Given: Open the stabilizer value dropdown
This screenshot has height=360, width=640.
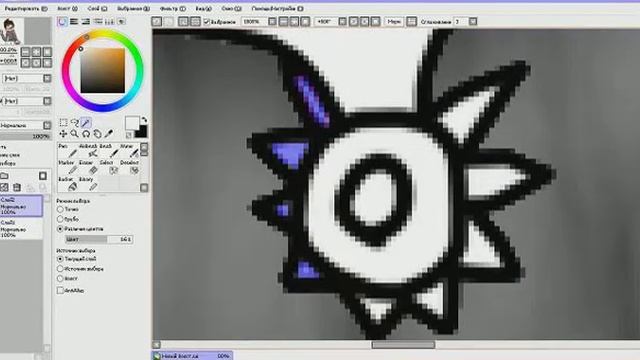Looking at the screenshot, I should coord(473,21).
